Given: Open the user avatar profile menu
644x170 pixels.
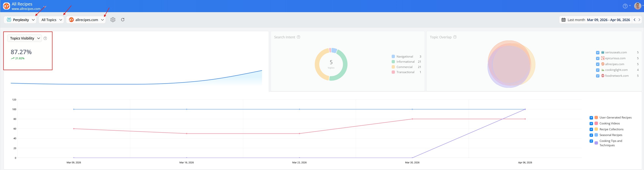Looking at the screenshot, I should click(638, 6).
